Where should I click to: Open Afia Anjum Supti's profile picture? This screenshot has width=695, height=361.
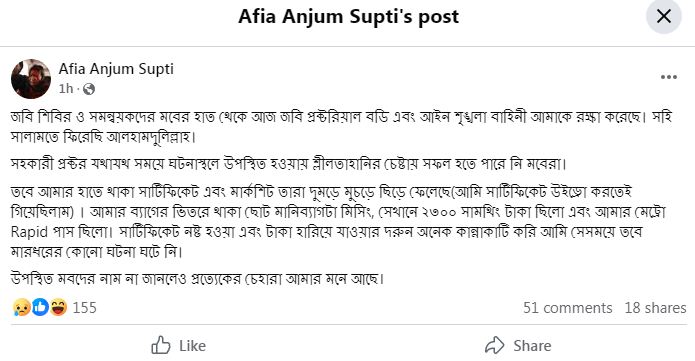(31, 78)
